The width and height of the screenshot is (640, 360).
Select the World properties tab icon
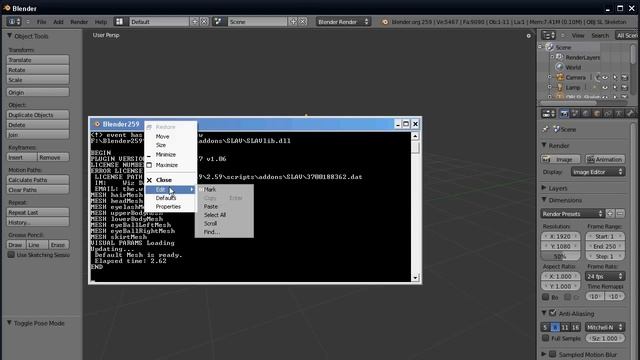coord(586,114)
